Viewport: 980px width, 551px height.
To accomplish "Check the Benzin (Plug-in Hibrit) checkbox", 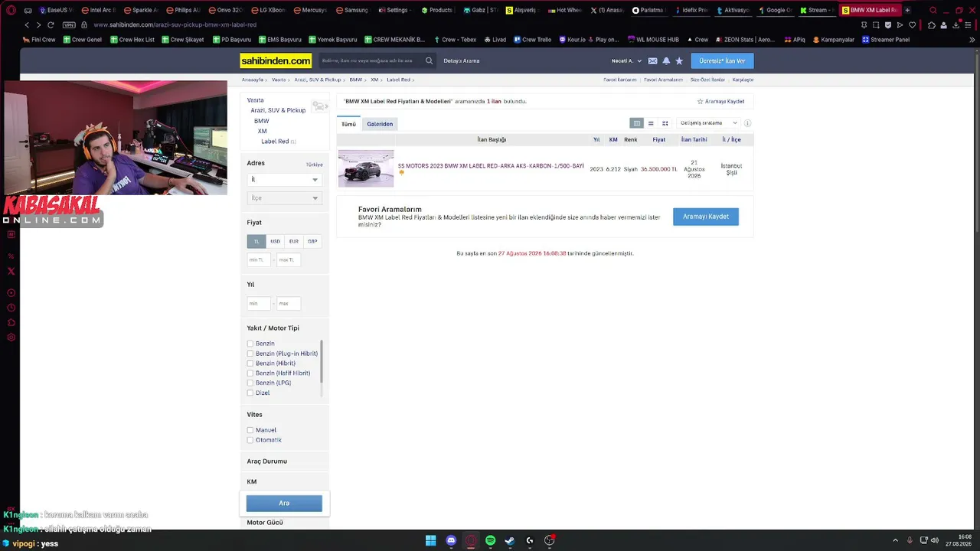I will pos(250,354).
